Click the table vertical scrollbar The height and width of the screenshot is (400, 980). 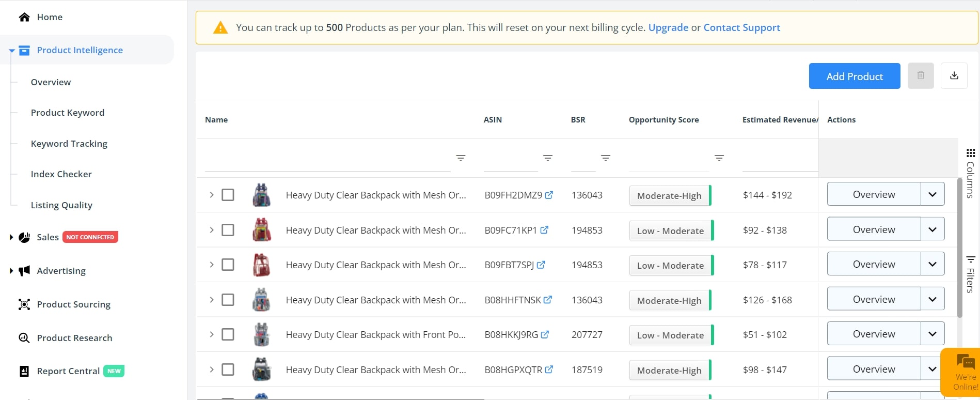[x=960, y=248]
